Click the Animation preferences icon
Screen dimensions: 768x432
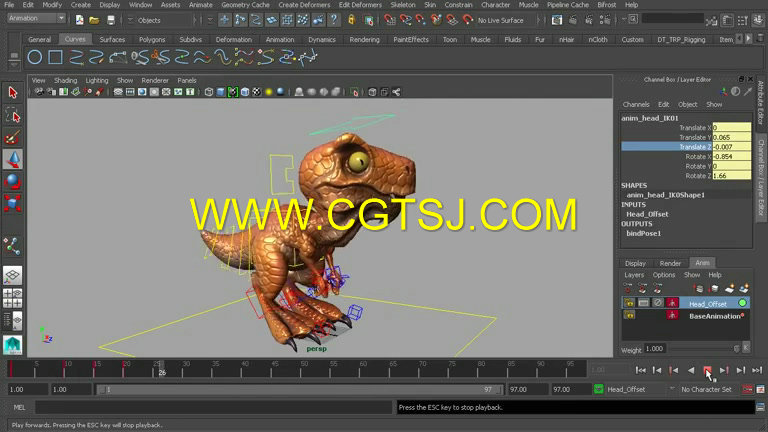tap(760, 389)
